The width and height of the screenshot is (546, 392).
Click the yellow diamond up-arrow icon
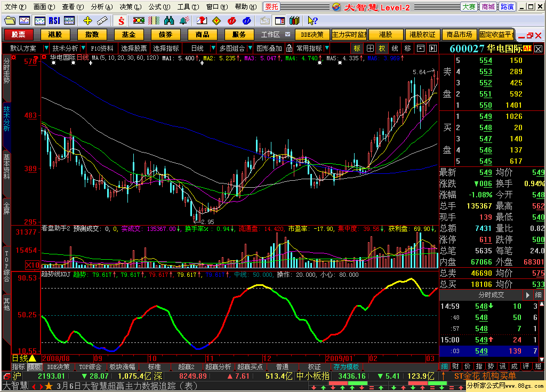pos(216,21)
